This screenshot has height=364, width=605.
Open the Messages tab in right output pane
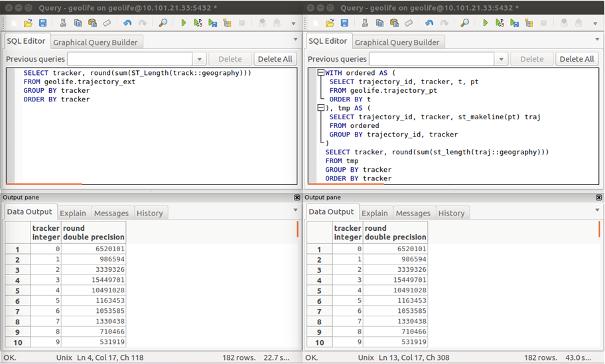(413, 213)
